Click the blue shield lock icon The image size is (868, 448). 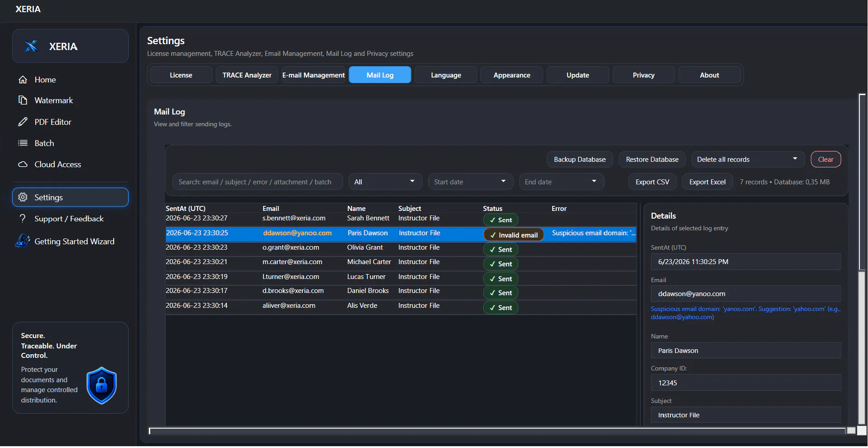pyautogui.click(x=102, y=385)
